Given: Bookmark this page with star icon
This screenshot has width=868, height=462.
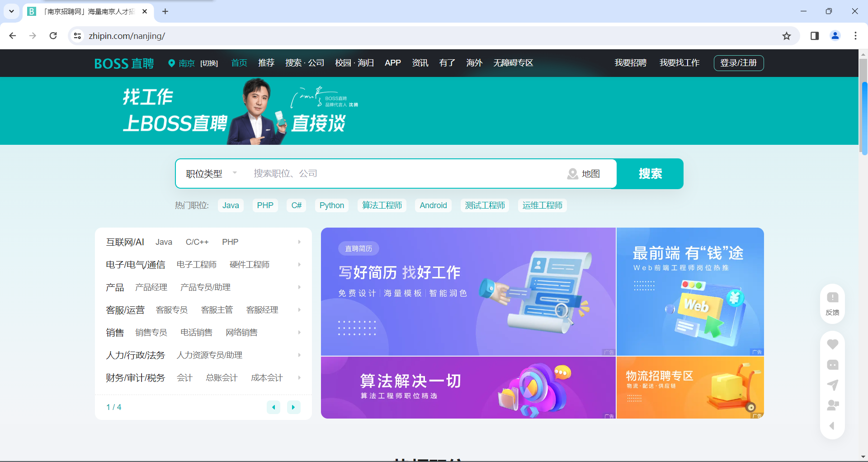Looking at the screenshot, I should (787, 36).
